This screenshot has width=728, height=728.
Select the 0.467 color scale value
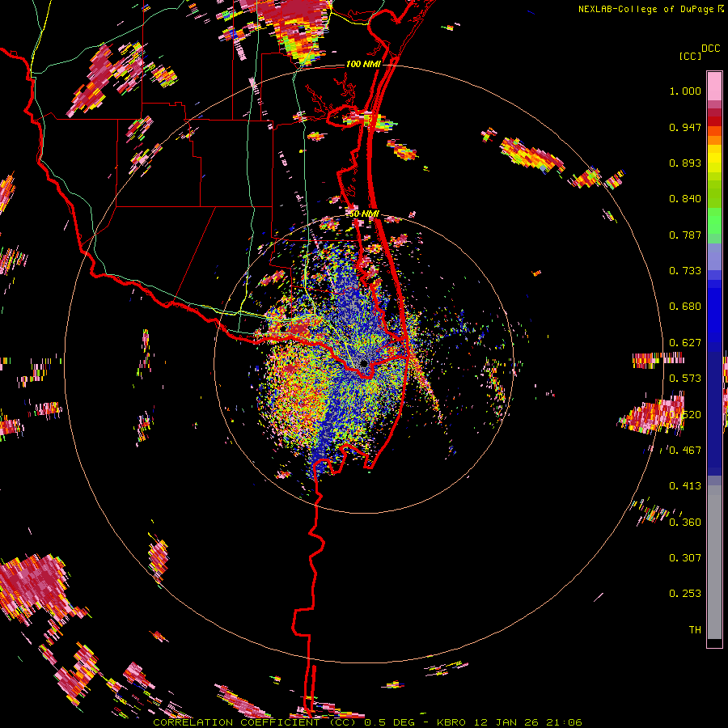[685, 450]
